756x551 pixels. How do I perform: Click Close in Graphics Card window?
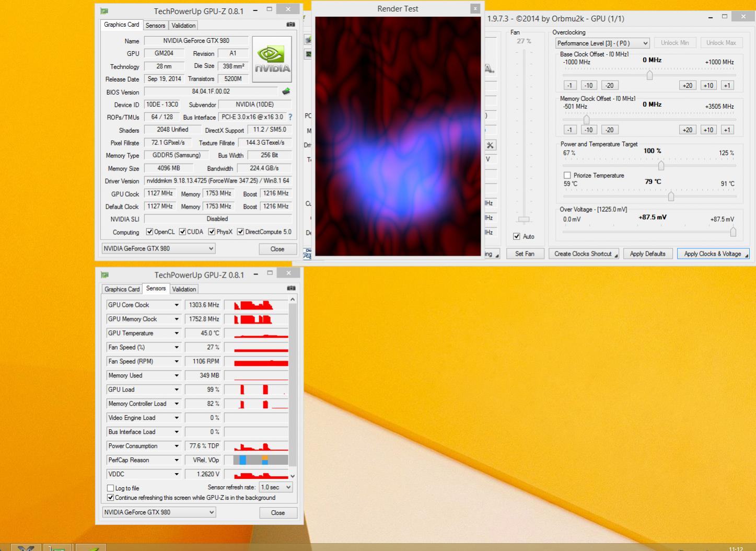pyautogui.click(x=277, y=249)
